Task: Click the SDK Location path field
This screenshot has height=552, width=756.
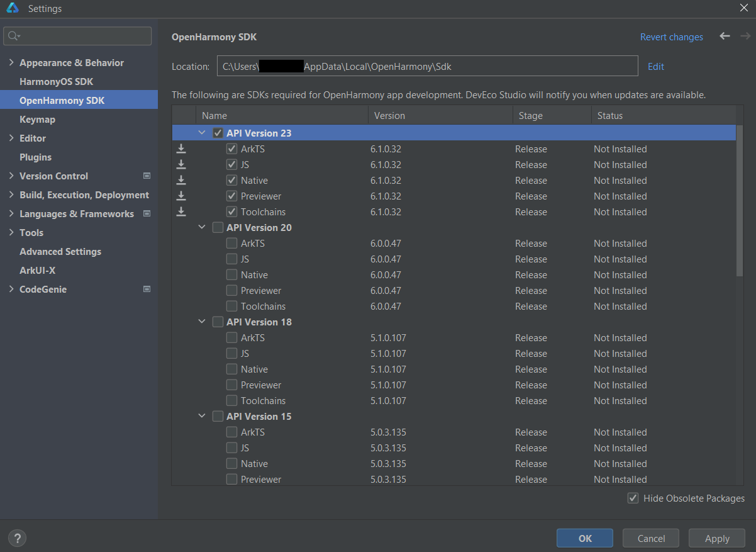Action: click(x=428, y=66)
